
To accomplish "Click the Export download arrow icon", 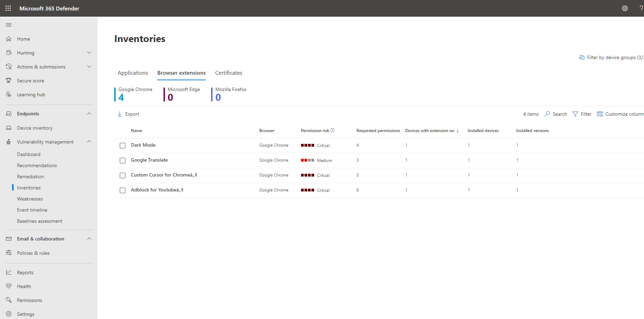I will (x=119, y=114).
